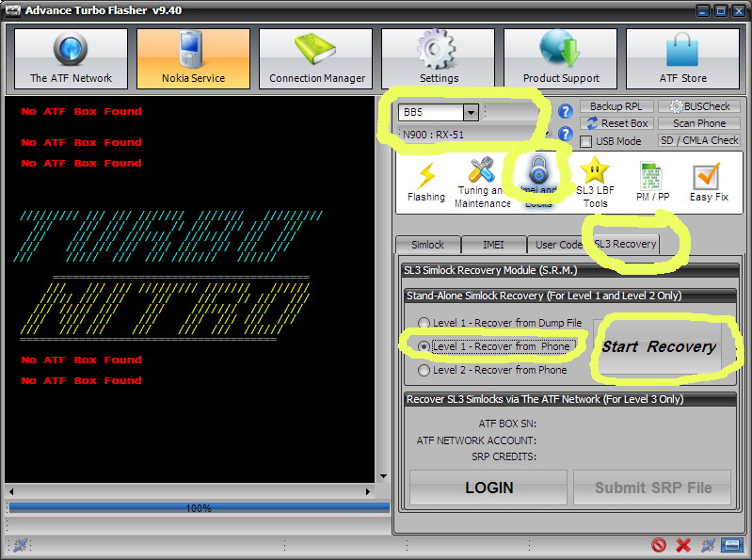752x560 pixels.
Task: Click the 'SRP CREDITS:' label
Action: coord(504,456)
